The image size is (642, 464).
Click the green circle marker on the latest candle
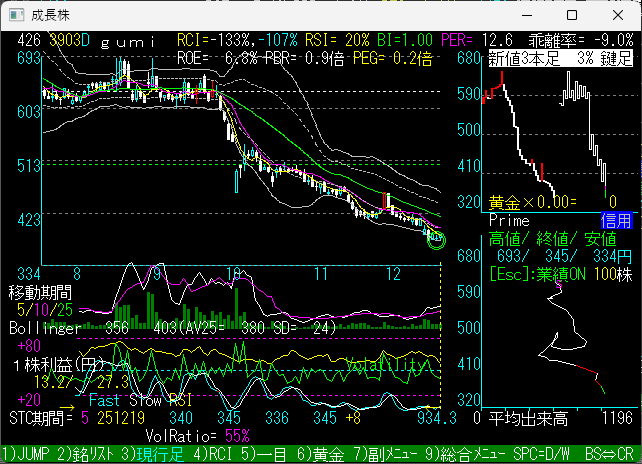click(x=435, y=240)
